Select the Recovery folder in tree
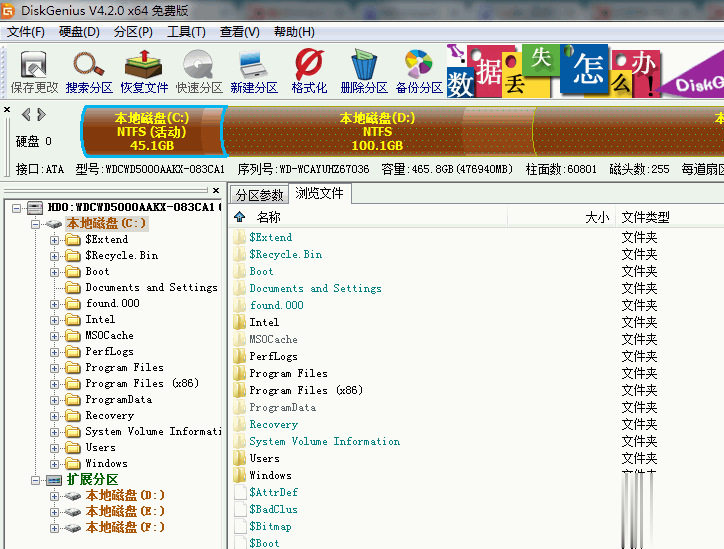The width and height of the screenshot is (724, 549). [110, 416]
